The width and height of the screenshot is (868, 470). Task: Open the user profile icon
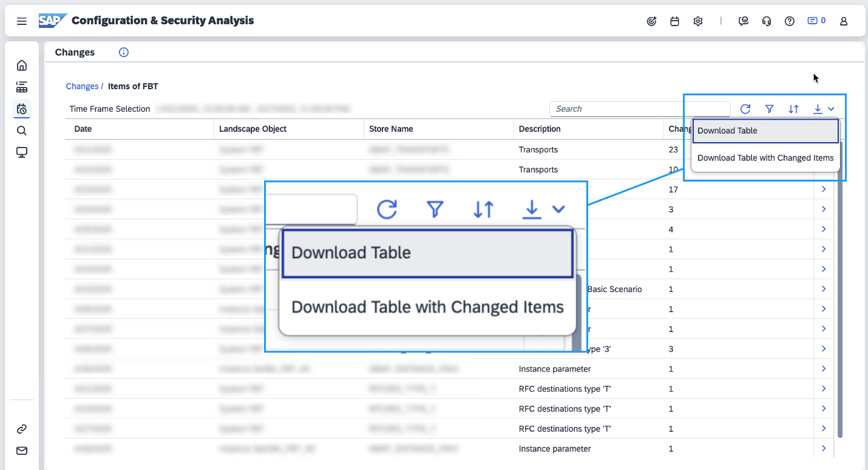tap(844, 21)
